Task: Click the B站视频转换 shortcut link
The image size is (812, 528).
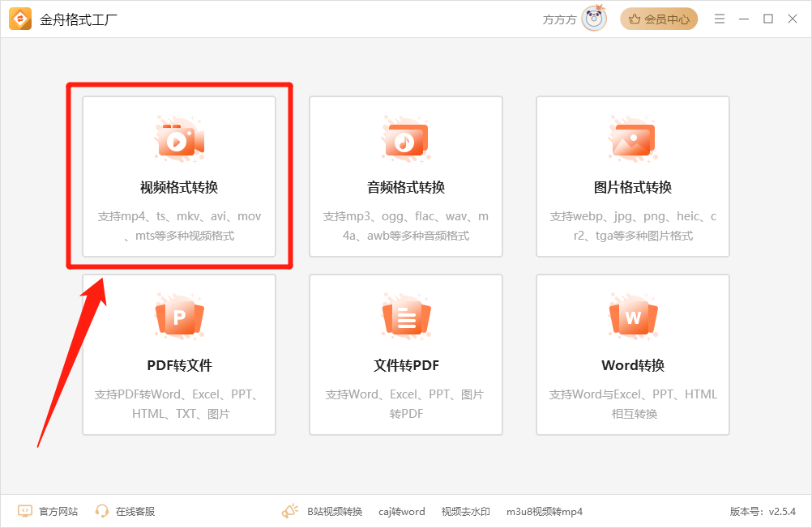Action: [334, 511]
